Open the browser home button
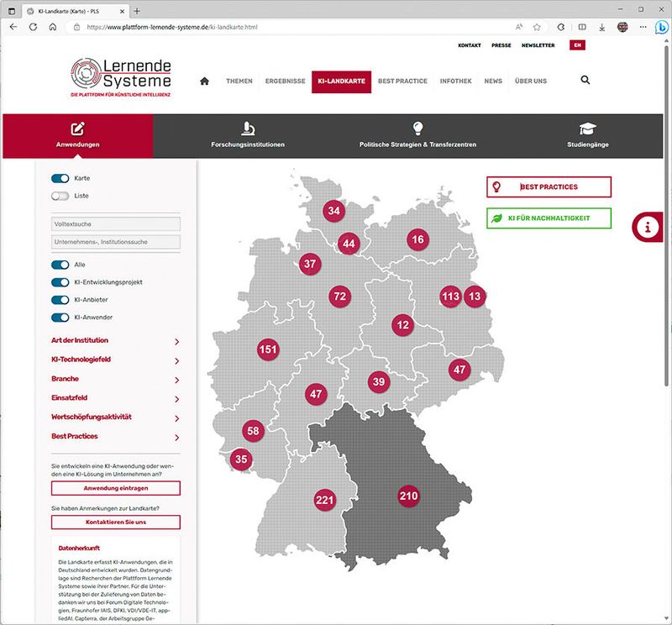672x625 pixels. pos(53,27)
